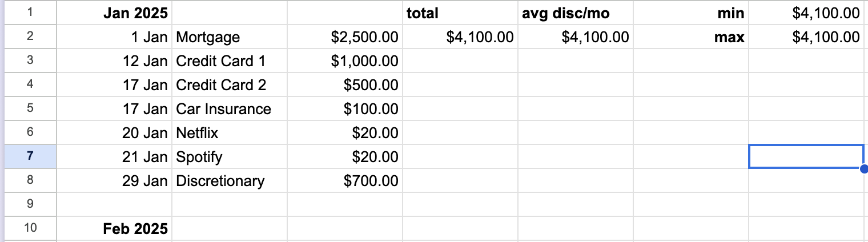Select the Credit Card 2 cell
This screenshot has height=242, width=868.
230,85
